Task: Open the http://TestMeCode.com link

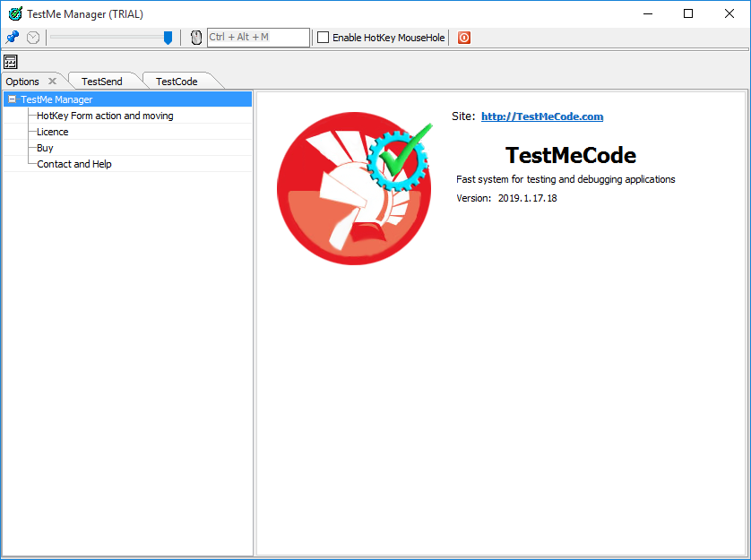Action: coord(542,116)
